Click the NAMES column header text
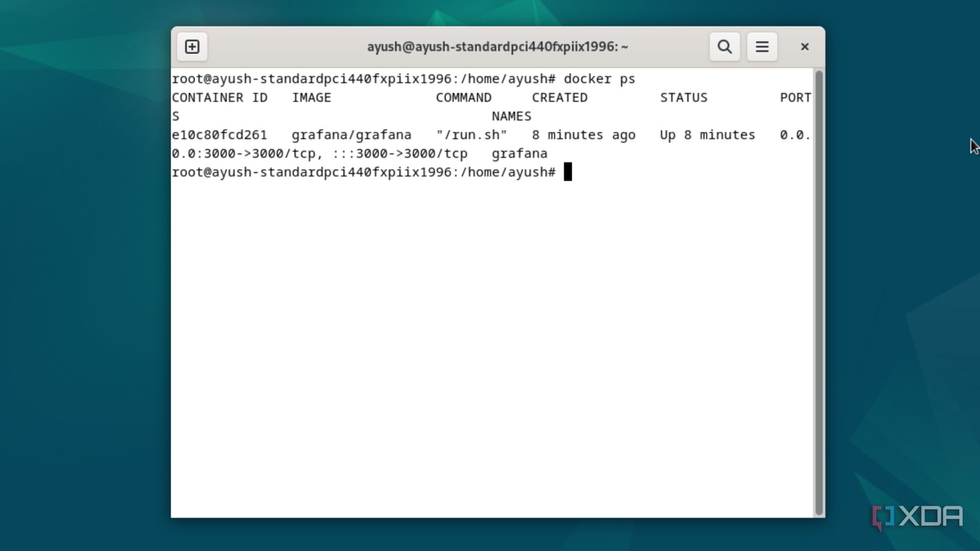Image resolution: width=980 pixels, height=551 pixels. point(510,116)
